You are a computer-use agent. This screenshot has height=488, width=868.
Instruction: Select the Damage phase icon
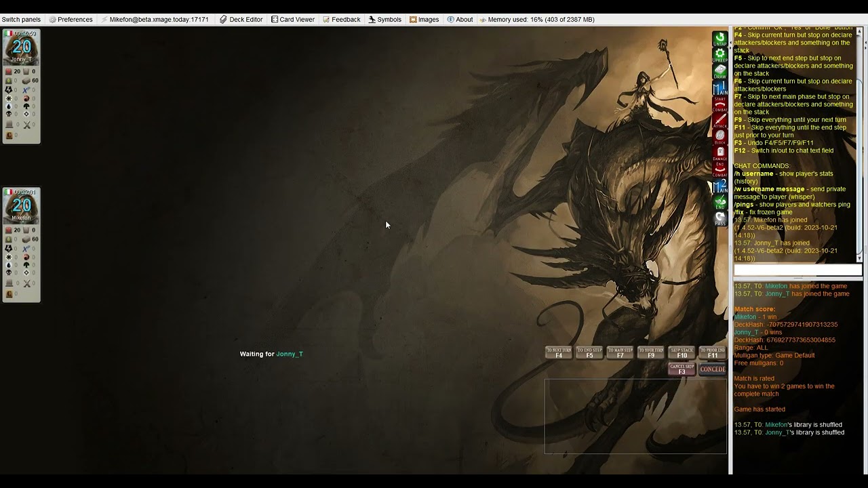coord(719,153)
